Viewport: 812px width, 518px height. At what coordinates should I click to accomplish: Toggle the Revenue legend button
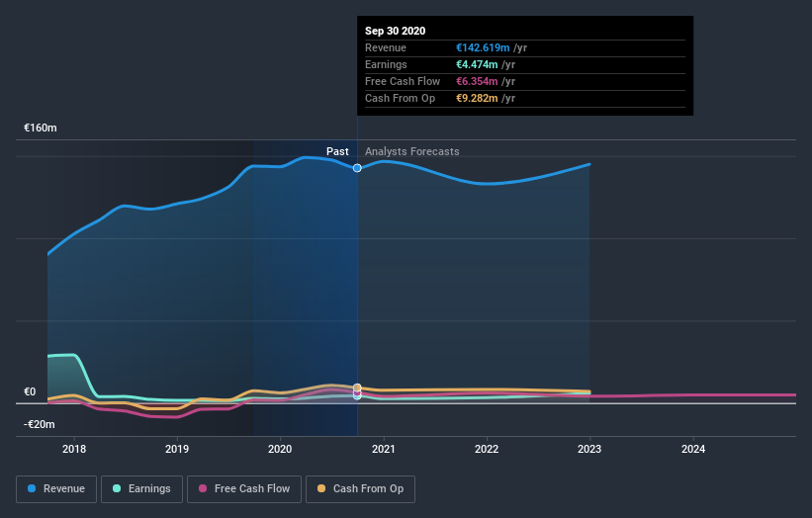point(56,489)
